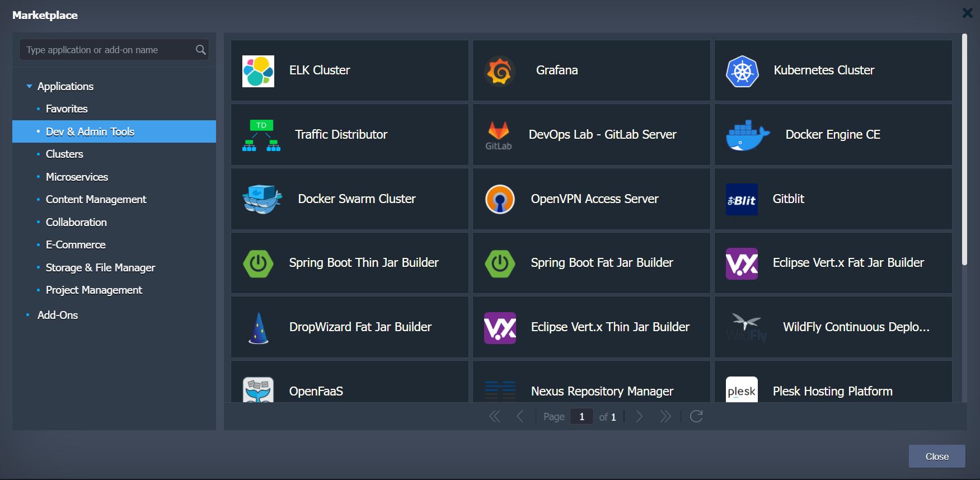Click the Docker Swarm Cluster icon
The width and height of the screenshot is (980, 480).
pos(262,199)
